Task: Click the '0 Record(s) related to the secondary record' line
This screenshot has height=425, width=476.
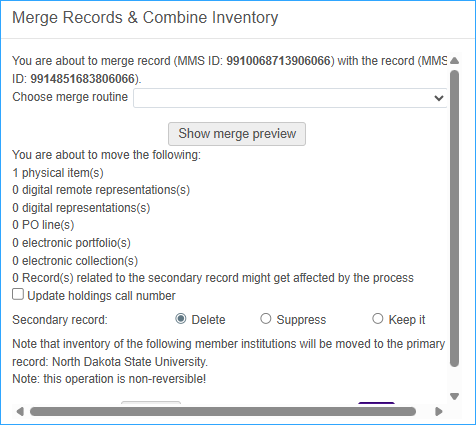Action: coord(213,278)
